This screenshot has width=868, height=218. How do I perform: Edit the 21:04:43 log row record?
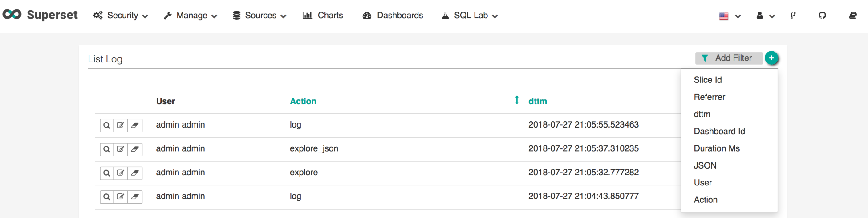121,197
